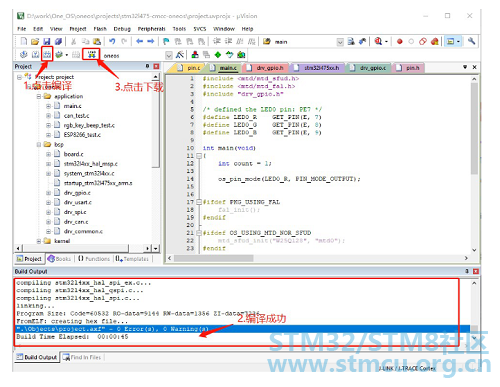Viewport: 500px width, 387px height.
Task: Toggle auto-hide pin on Build Output panel
Action: [x=467, y=271]
